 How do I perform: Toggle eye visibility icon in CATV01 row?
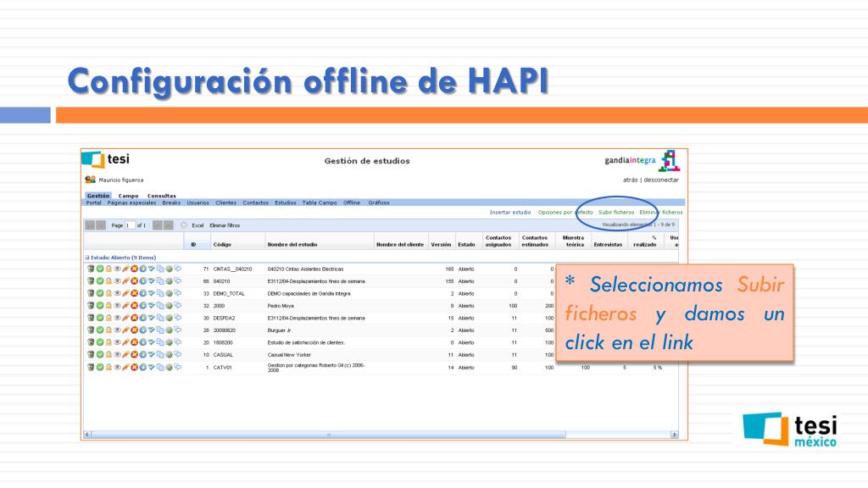point(117,367)
